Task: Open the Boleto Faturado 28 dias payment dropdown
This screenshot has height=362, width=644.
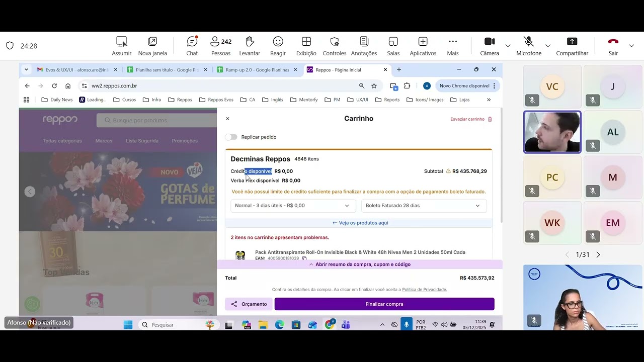Action: tap(424, 206)
